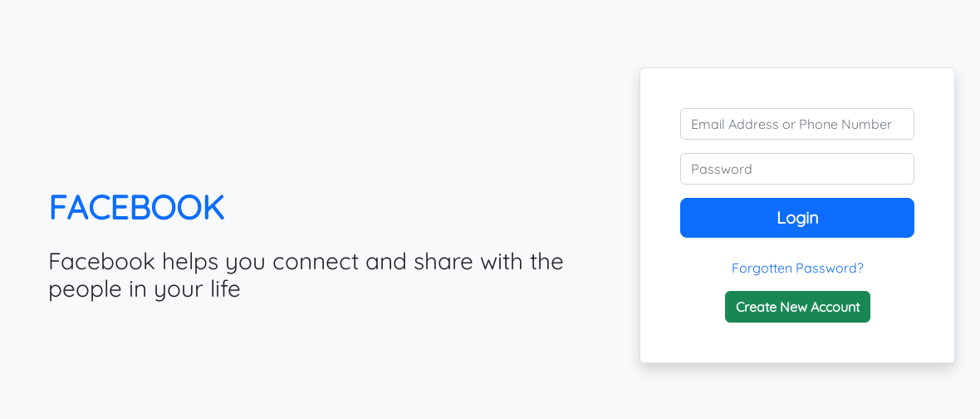Image resolution: width=980 pixels, height=419 pixels.
Task: Hit the wide blue button labeled Login
Action: coord(797,218)
